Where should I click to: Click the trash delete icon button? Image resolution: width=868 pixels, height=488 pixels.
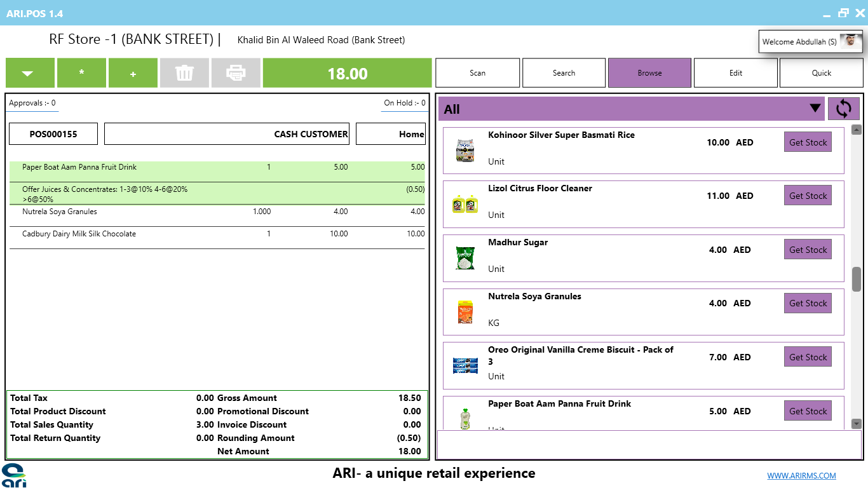[184, 73]
